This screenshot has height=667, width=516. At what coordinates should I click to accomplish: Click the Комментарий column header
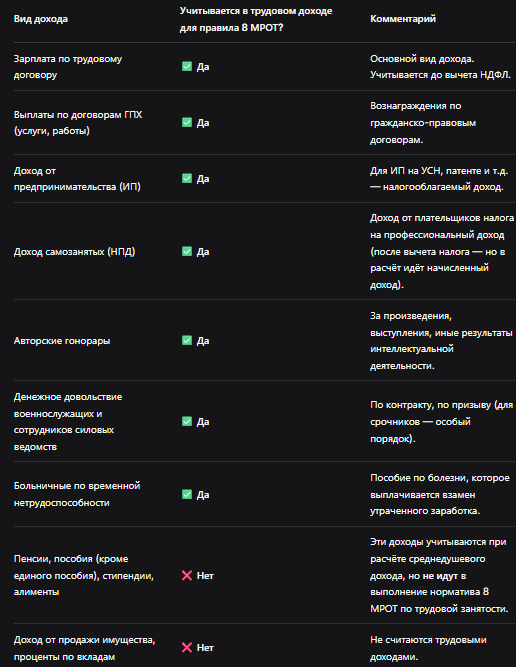coord(403,19)
